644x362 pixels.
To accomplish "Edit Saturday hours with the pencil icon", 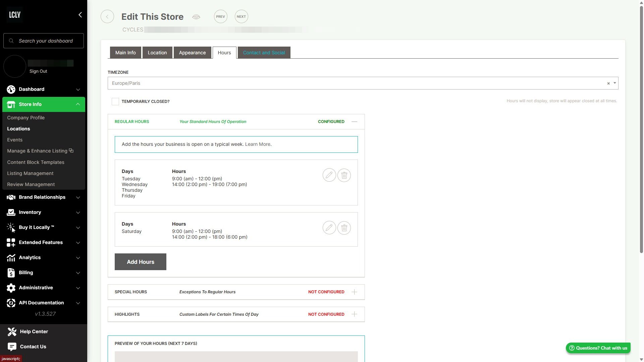I will point(329,228).
